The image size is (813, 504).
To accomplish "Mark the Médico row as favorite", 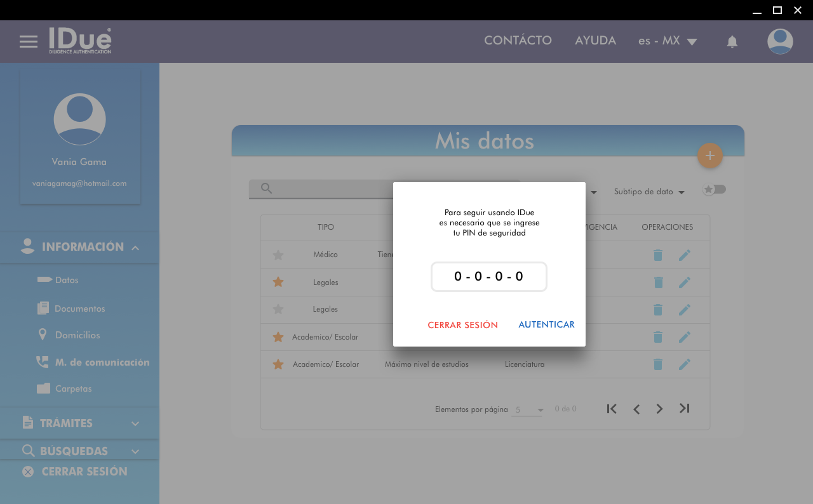I will coord(278,255).
